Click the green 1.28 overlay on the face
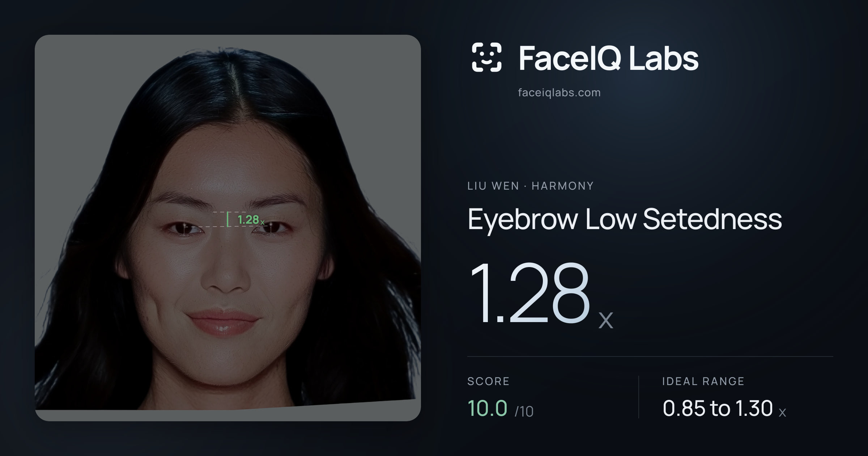868x456 pixels. 251,220
